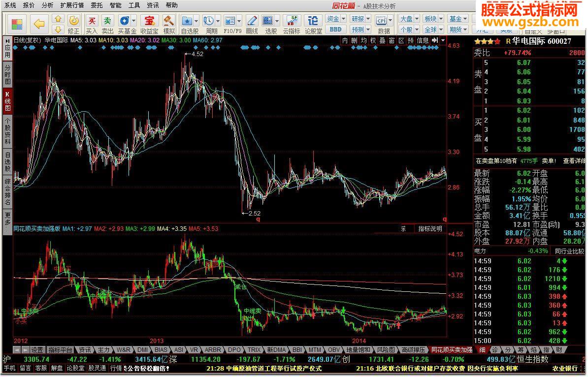Viewport: 588px width, 377px height.
Task: Click the collapse side panel arrow icon
Action: coord(435,40)
